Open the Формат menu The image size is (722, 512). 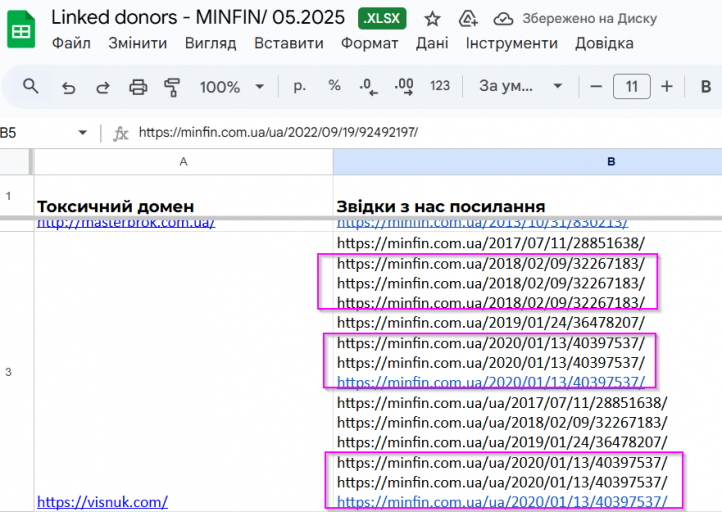tap(369, 43)
